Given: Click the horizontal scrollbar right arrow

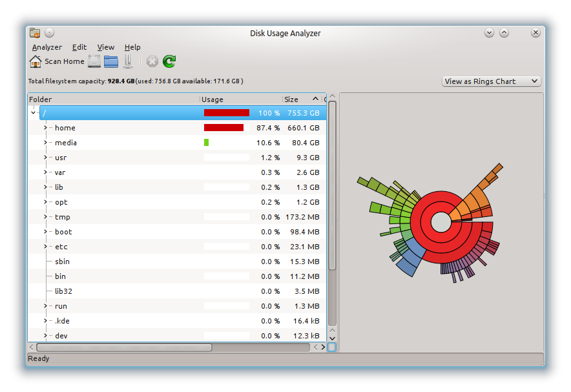Looking at the screenshot, I should 323,347.
